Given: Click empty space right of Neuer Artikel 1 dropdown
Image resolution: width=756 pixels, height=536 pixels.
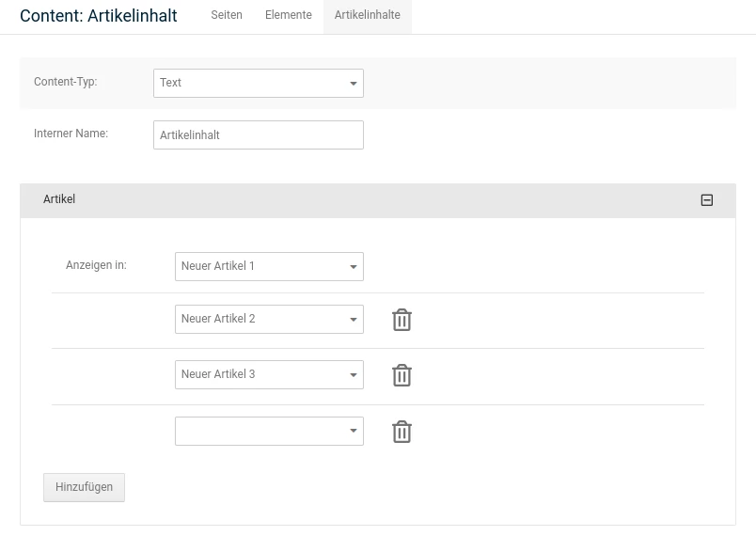Looking at the screenshot, I should point(536,266).
